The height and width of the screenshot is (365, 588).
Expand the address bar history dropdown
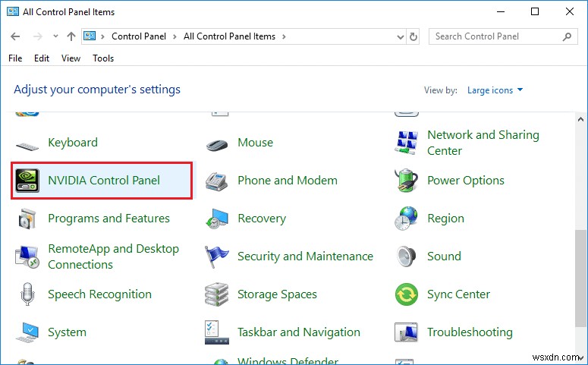point(400,36)
